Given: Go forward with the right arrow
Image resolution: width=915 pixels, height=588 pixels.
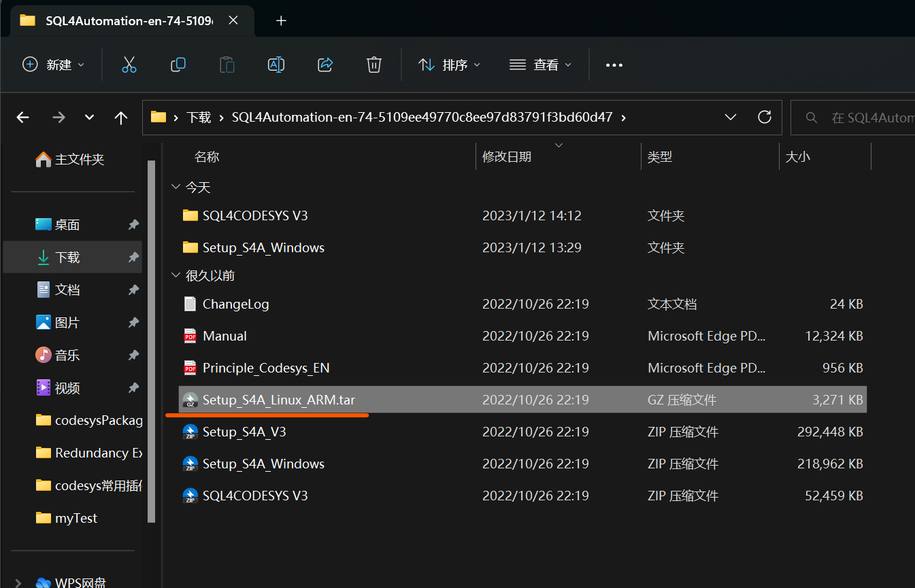Looking at the screenshot, I should click(59, 118).
